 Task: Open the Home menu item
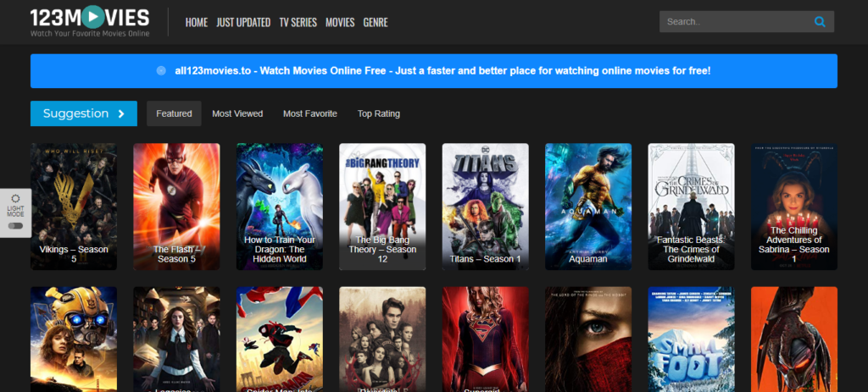click(197, 23)
